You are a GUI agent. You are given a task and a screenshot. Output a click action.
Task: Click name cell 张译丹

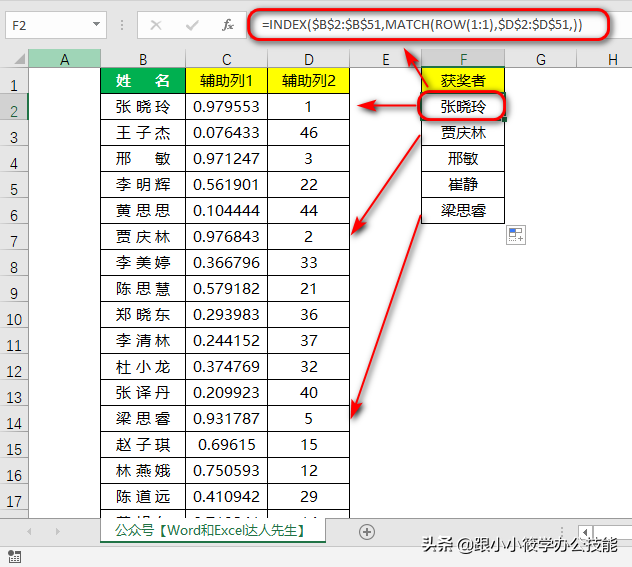[143, 393]
